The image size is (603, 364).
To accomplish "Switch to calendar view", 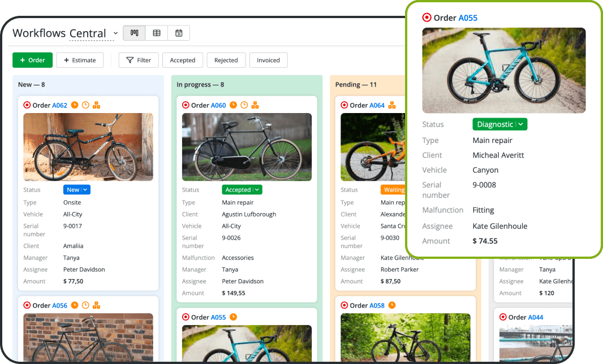I will point(179,33).
